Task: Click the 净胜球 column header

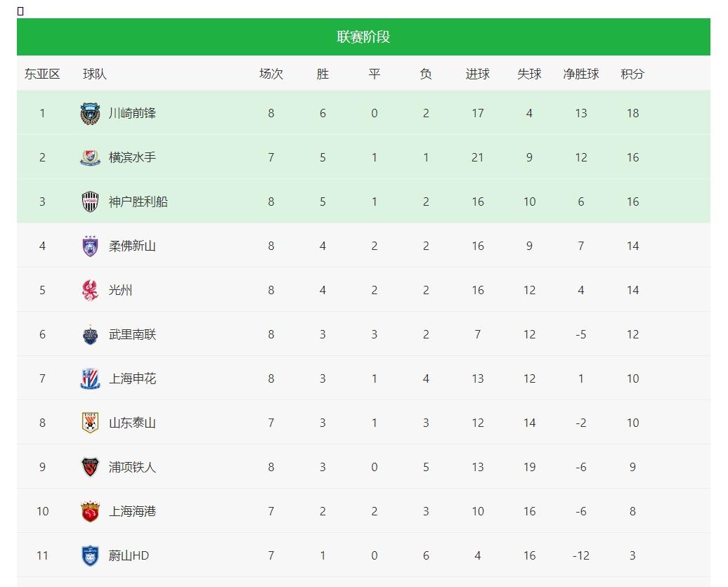Action: [581, 74]
